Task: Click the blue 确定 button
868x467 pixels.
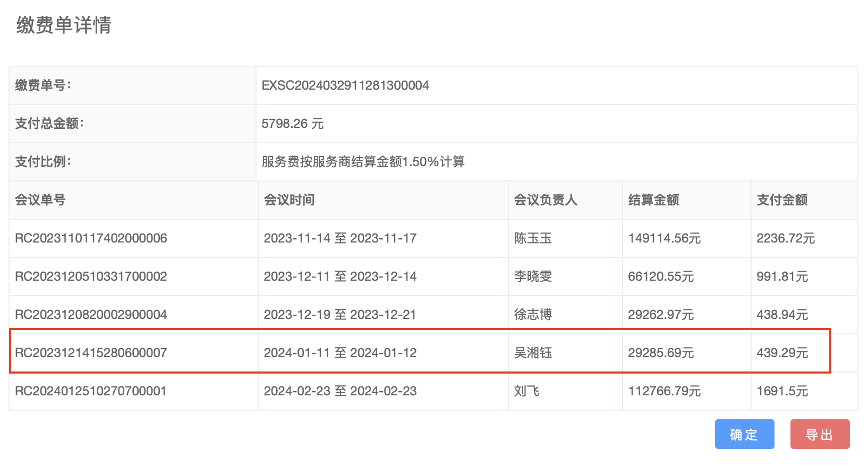Action: [744, 435]
